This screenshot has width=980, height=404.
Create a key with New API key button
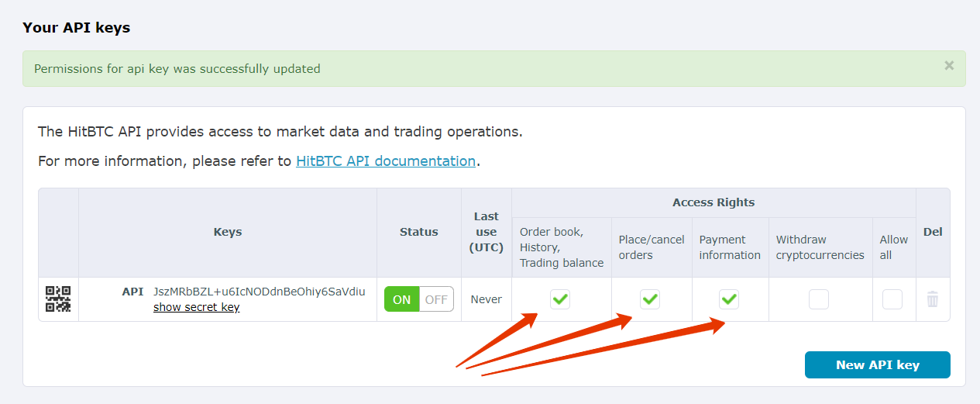[x=878, y=364]
